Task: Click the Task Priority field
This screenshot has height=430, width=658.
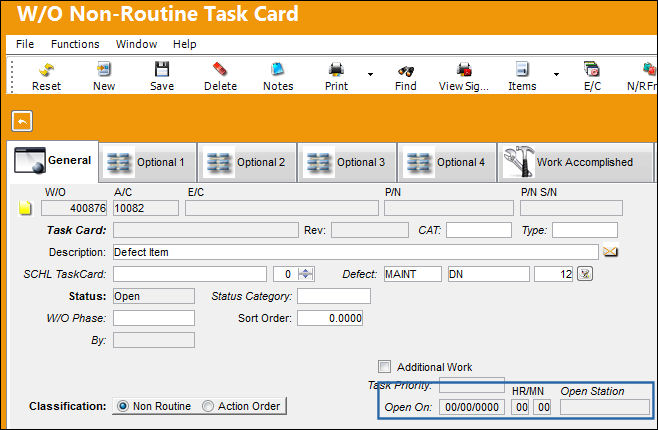Action: pos(472,385)
